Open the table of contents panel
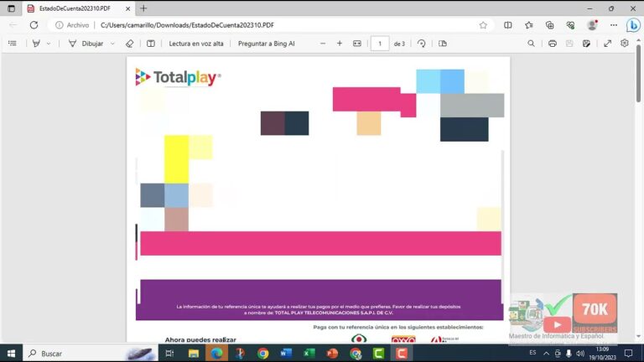Viewport: 644px width, 362px height. click(13, 44)
